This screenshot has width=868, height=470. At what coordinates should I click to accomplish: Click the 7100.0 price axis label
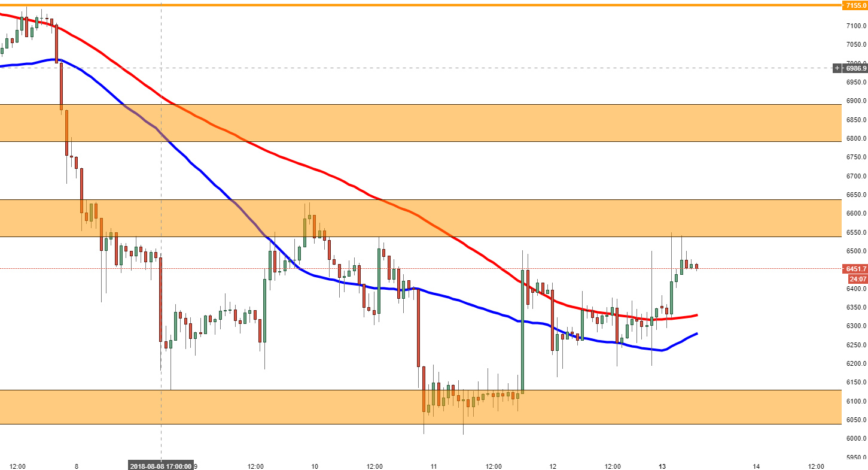[857, 26]
